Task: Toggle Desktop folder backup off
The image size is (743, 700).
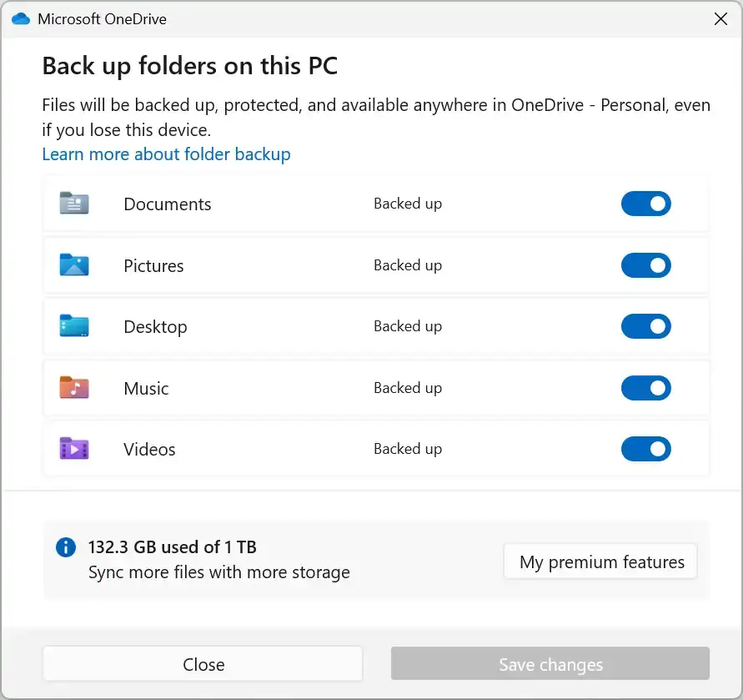Action: [x=645, y=326]
